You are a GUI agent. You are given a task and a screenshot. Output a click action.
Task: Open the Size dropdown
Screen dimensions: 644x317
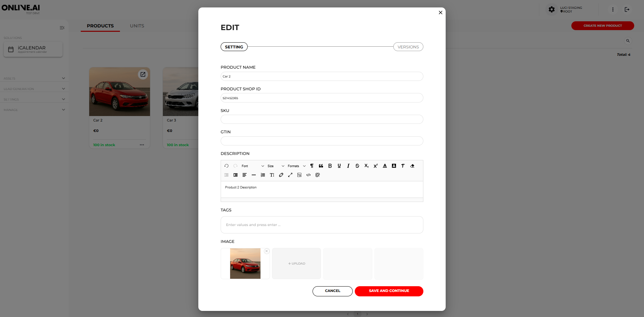[275, 166]
